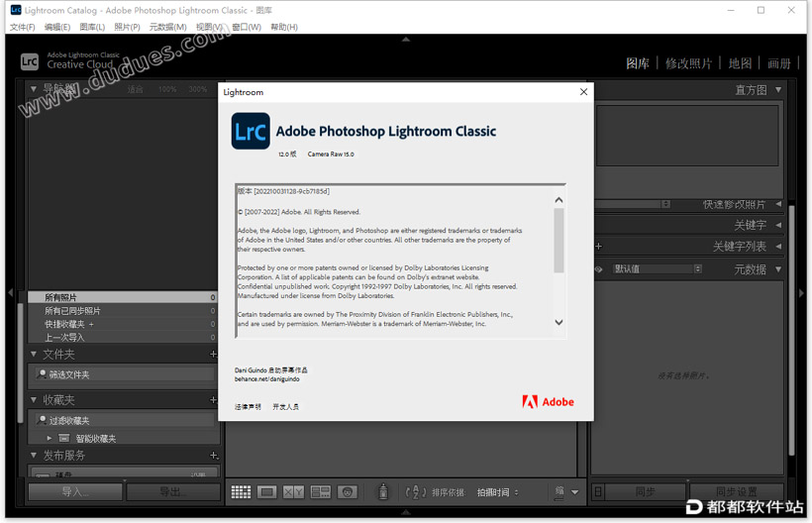Click search icon in the folder filter field
This screenshot has width=812, height=523.
click(x=42, y=373)
